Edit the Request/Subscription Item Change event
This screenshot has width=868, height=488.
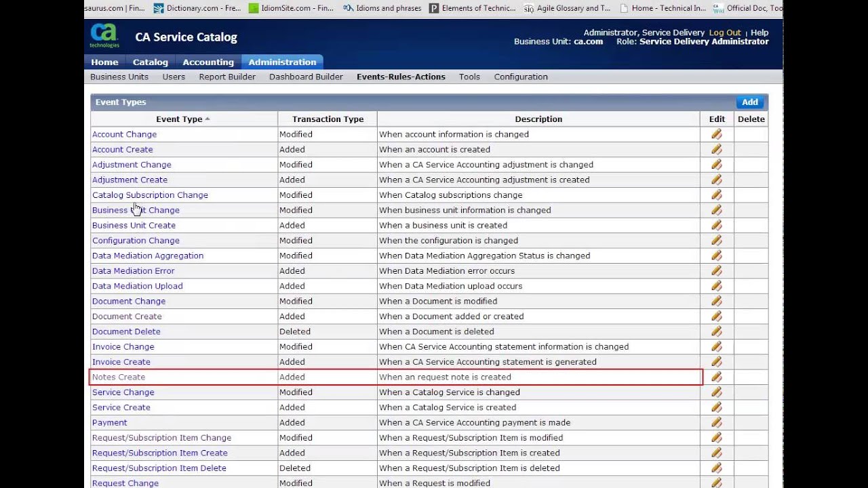tap(716, 438)
